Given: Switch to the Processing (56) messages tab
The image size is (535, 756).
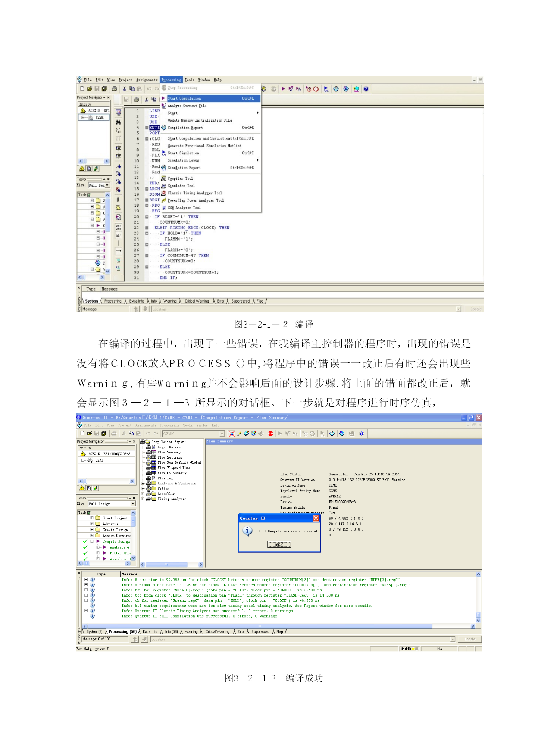Looking at the screenshot, I should 122,632.
